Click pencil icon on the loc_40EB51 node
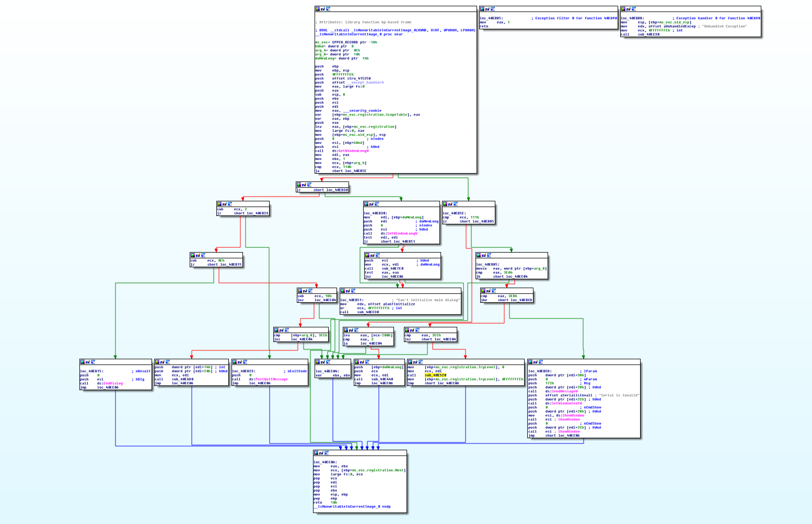The width and height of the screenshot is (812, 524). coord(348,290)
